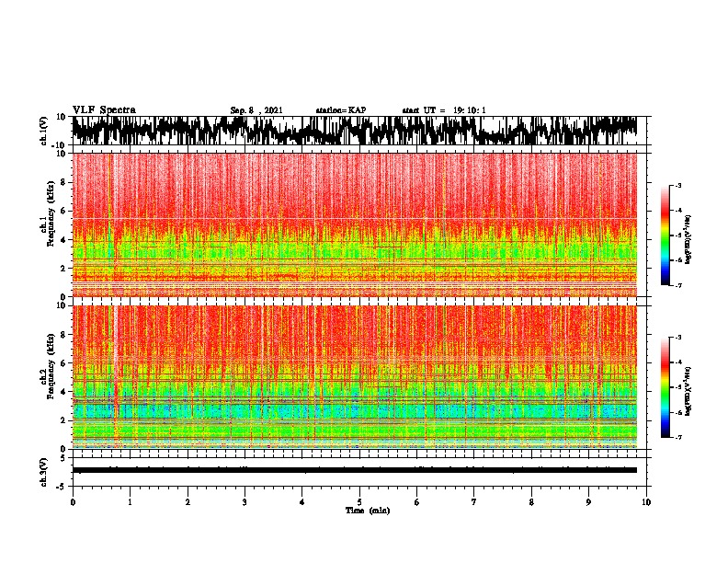Click the time axis tick label "5"
Screen dimensions: 728x563
click(x=359, y=502)
